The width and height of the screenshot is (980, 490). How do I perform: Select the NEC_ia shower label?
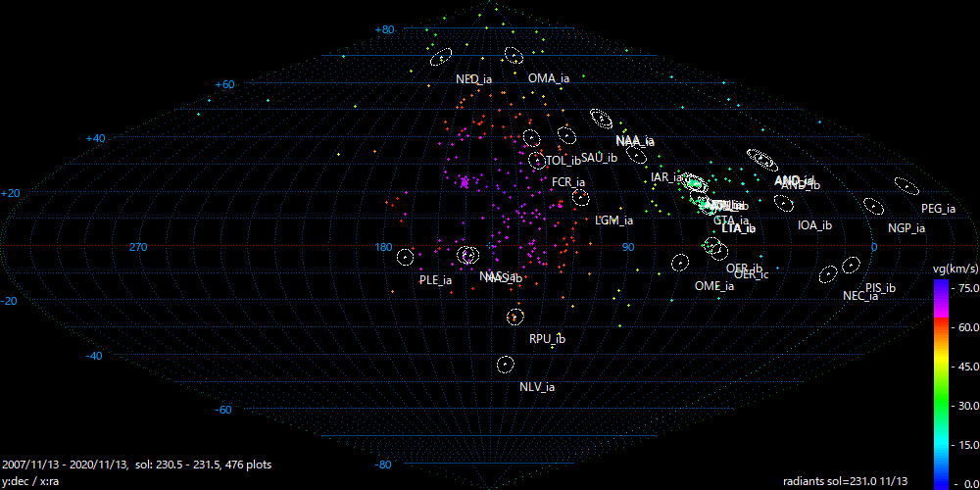pos(859,296)
